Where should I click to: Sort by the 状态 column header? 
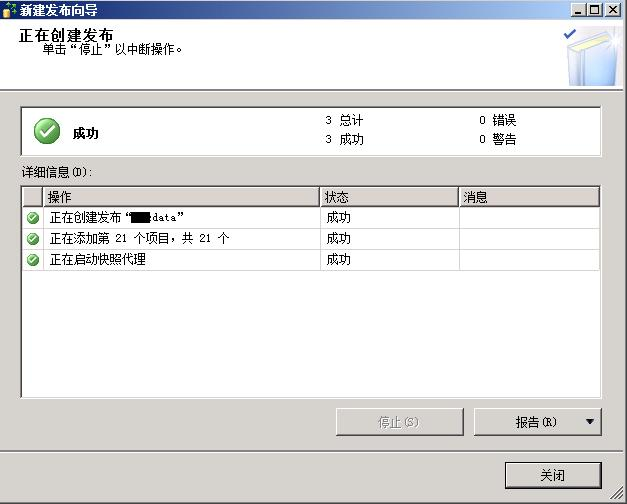(389, 197)
